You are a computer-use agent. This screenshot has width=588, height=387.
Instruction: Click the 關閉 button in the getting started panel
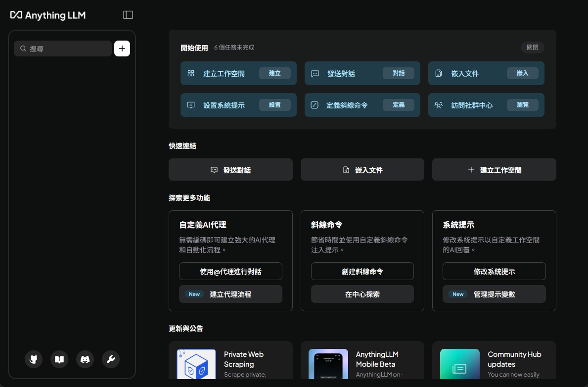coord(533,48)
